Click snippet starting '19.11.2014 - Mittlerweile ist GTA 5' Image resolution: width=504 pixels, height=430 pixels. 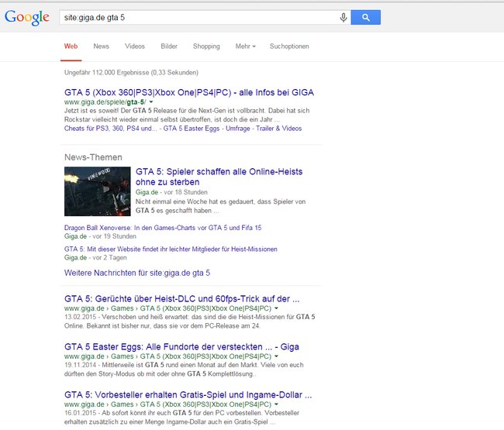184,370
